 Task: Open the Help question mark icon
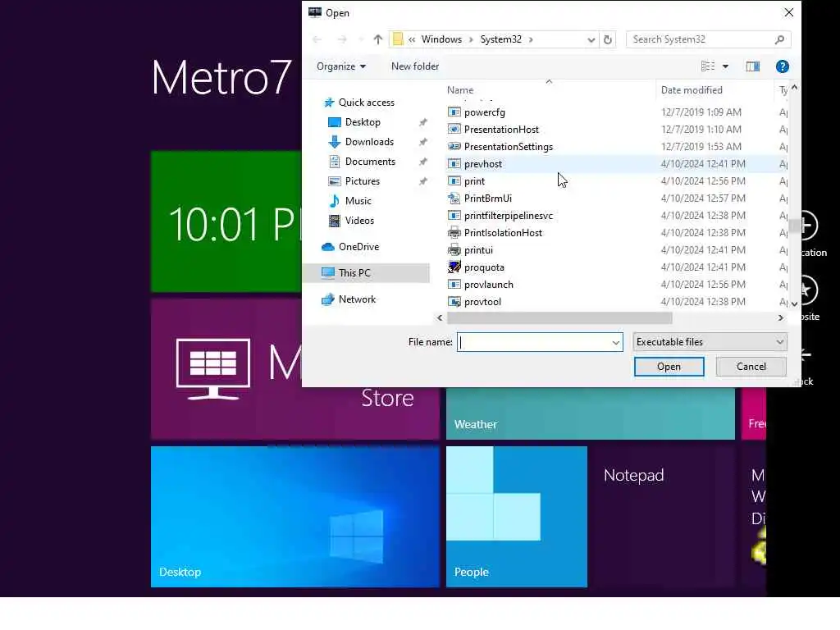click(782, 66)
